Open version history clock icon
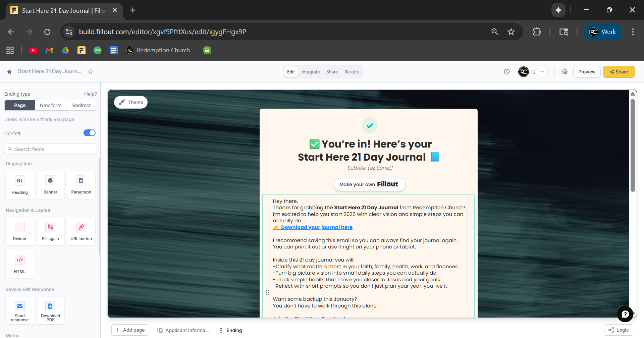Image resolution: width=644 pixels, height=338 pixels. tap(507, 72)
